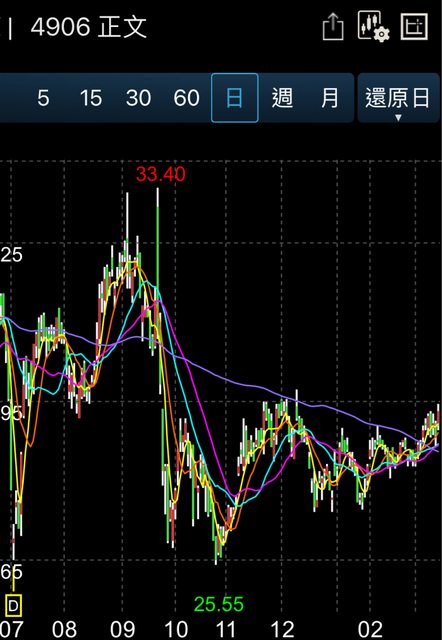Image resolution: width=442 pixels, height=640 pixels.
Task: Select the 5-minute interval
Action: click(43, 98)
